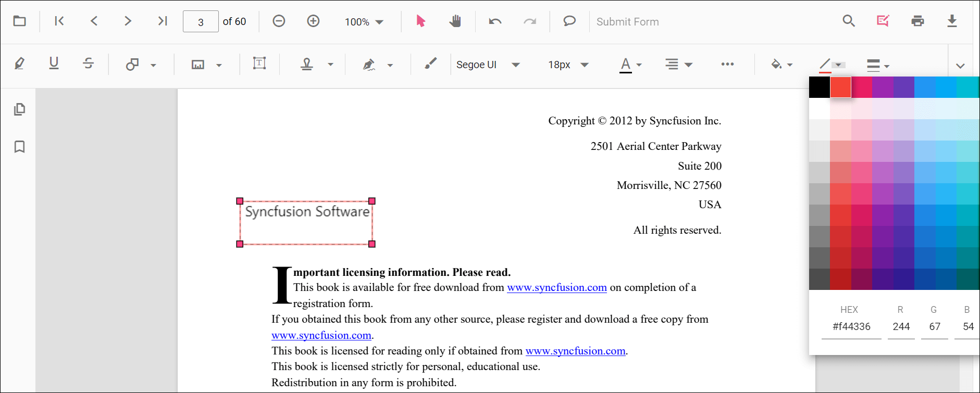Jump to the last page
Image resolution: width=980 pixels, height=393 pixels.
[163, 21]
